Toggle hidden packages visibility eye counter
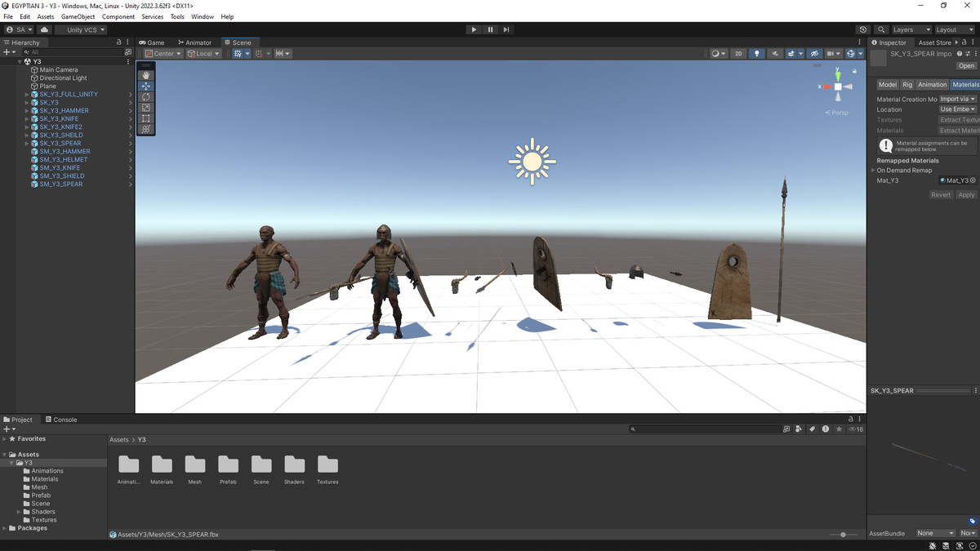This screenshot has height=551, width=980. pos(855,429)
